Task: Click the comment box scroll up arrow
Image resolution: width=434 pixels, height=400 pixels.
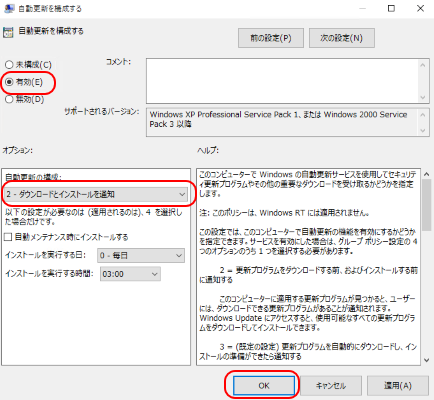Action: click(423, 65)
